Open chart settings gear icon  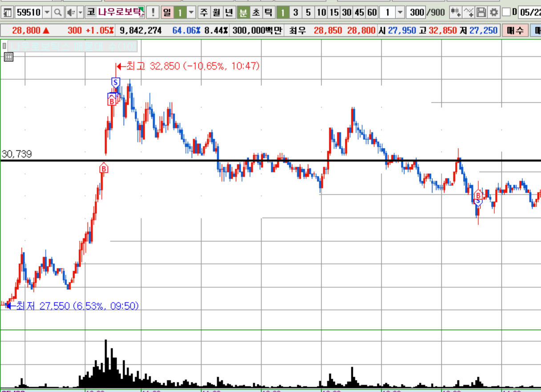point(493,12)
